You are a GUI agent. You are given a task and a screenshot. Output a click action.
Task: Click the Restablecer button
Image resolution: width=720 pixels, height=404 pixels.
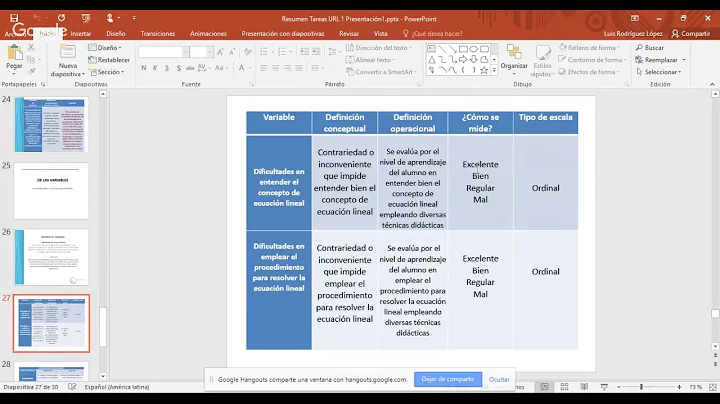tap(109, 60)
